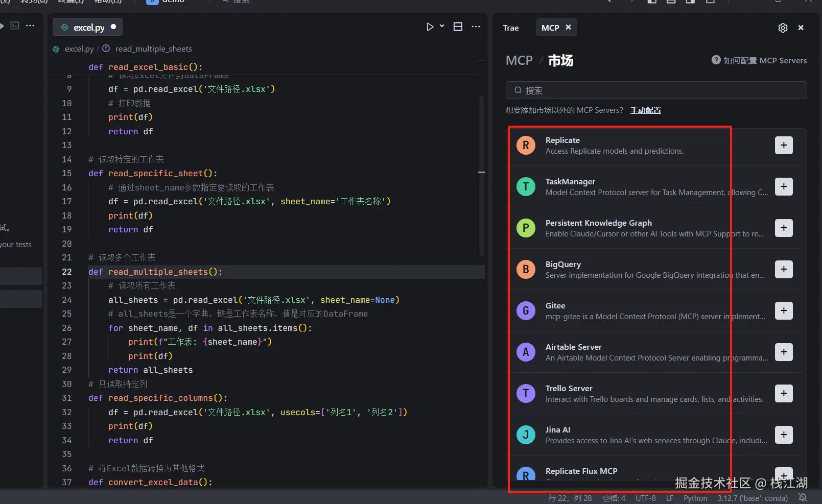Click the question mark help icon
Image resolution: width=822 pixels, height=504 pixels.
[x=716, y=60]
